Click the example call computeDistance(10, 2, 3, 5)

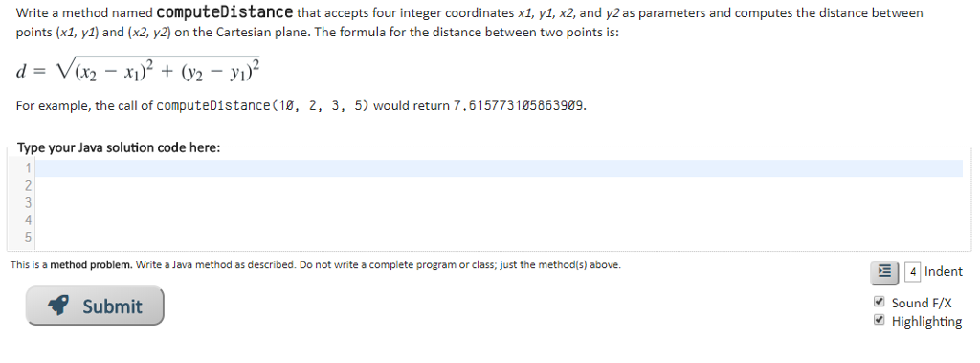pyautogui.click(x=262, y=105)
